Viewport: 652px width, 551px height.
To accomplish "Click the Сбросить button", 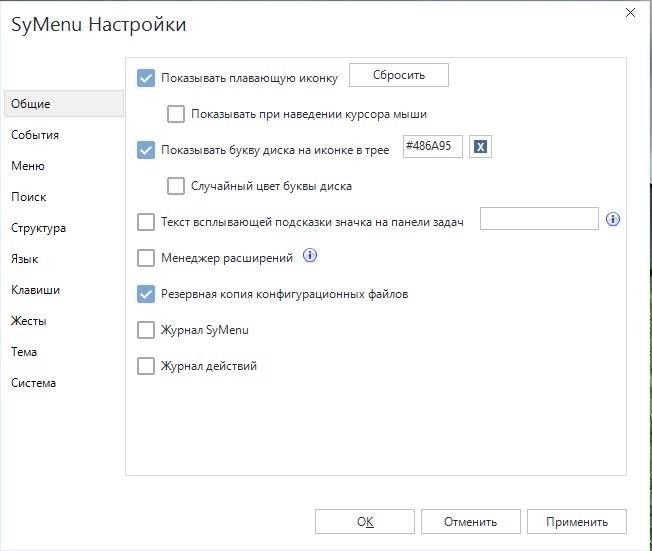I will pos(399,75).
